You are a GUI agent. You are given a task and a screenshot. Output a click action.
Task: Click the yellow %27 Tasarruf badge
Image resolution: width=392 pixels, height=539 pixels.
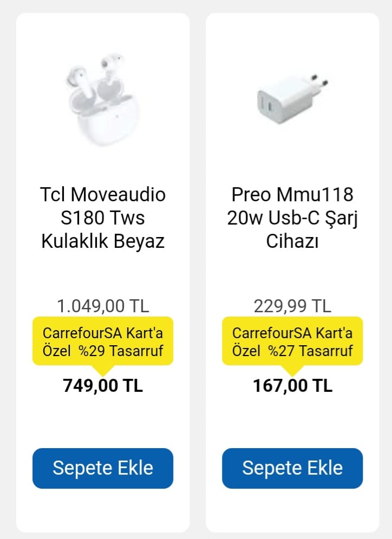292,341
